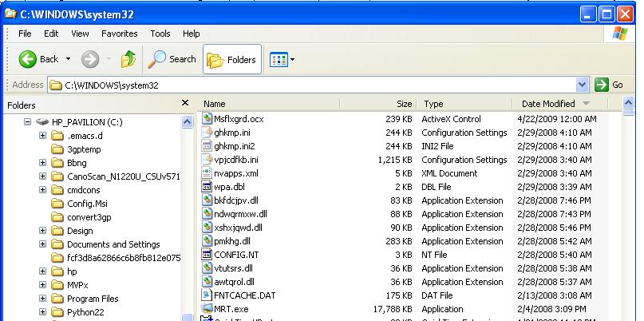Click the Search magnifier icon
This screenshot has height=321, width=644.
click(156, 59)
